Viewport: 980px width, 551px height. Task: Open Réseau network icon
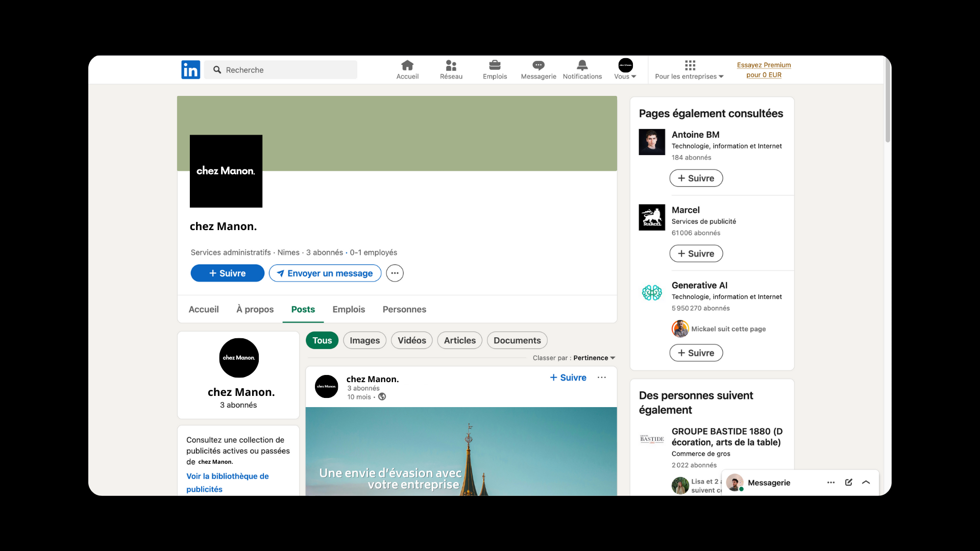[451, 70]
